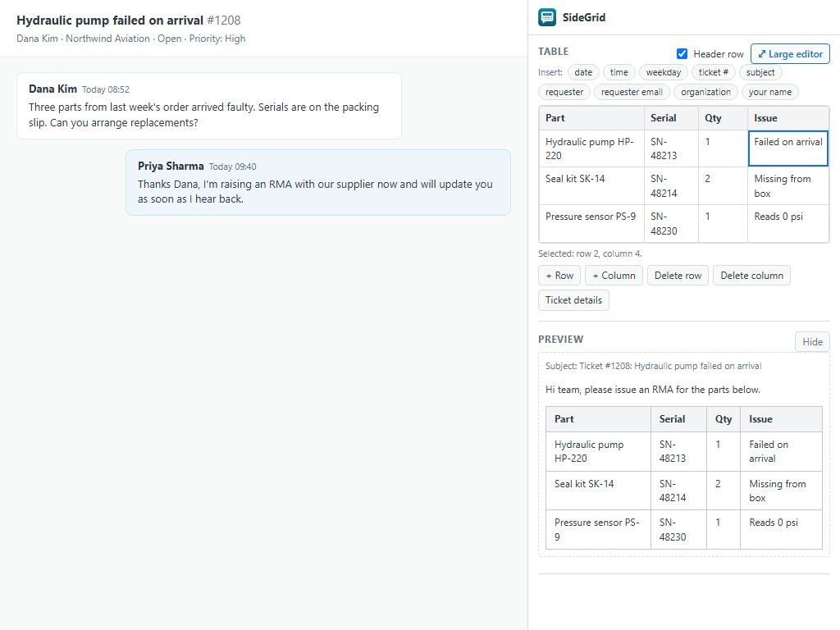Click the PREVIEW section heading
840x630 pixels.
click(560, 339)
